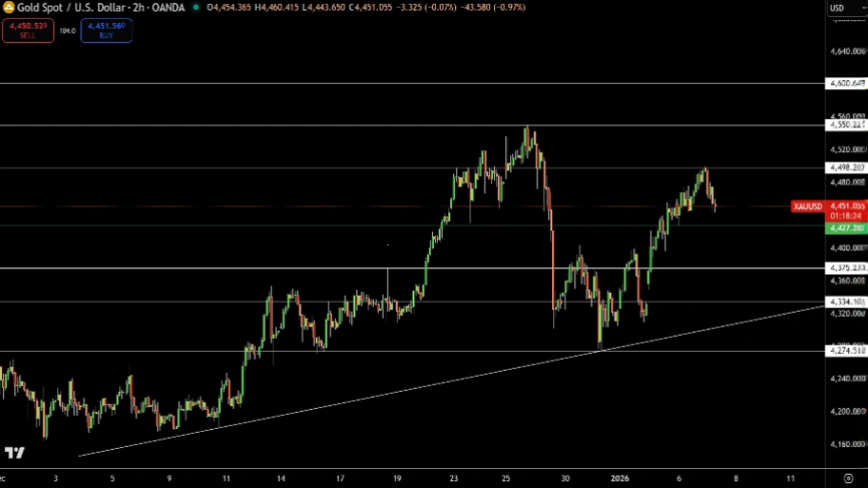Click the green 4,427.28 price label
Image resolution: width=868 pixels, height=488 pixels.
click(846, 228)
